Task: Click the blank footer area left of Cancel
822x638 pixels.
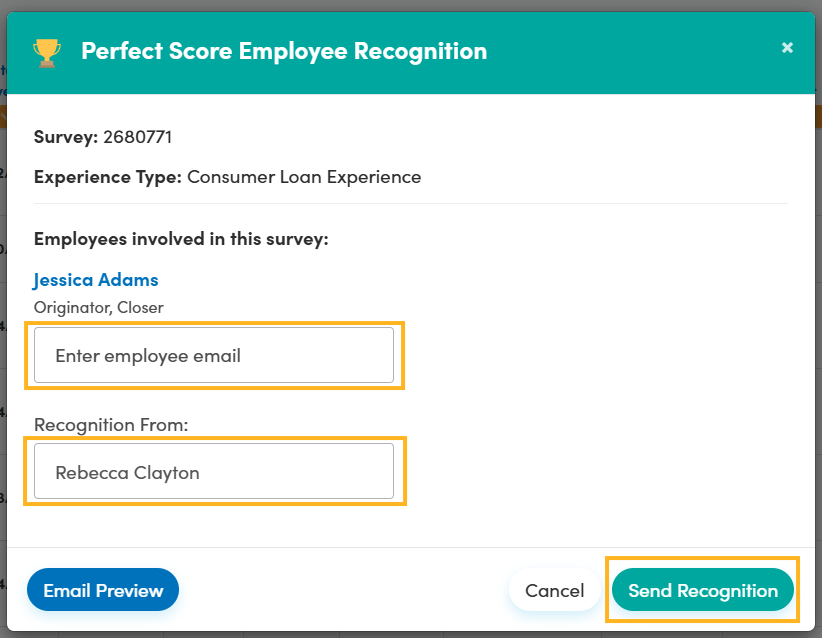Action: click(x=340, y=590)
